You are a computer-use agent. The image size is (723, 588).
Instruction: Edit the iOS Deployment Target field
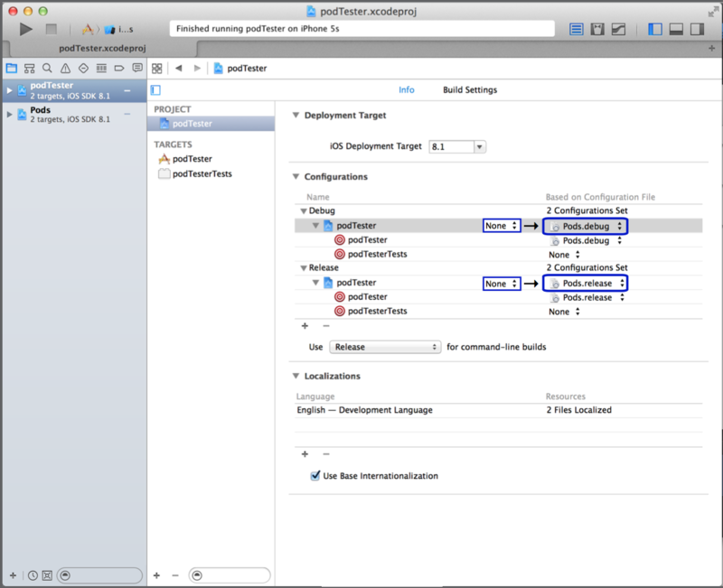[451, 146]
